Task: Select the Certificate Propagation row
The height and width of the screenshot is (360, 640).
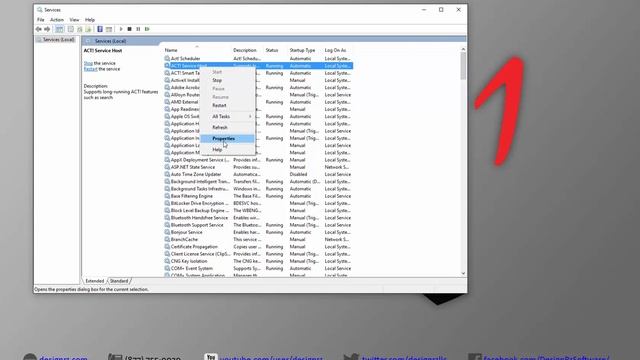Action: pyautogui.click(x=258, y=247)
